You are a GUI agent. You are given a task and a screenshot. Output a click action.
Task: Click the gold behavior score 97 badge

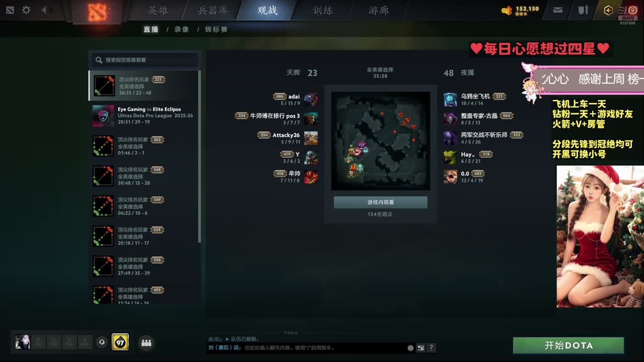point(120,342)
